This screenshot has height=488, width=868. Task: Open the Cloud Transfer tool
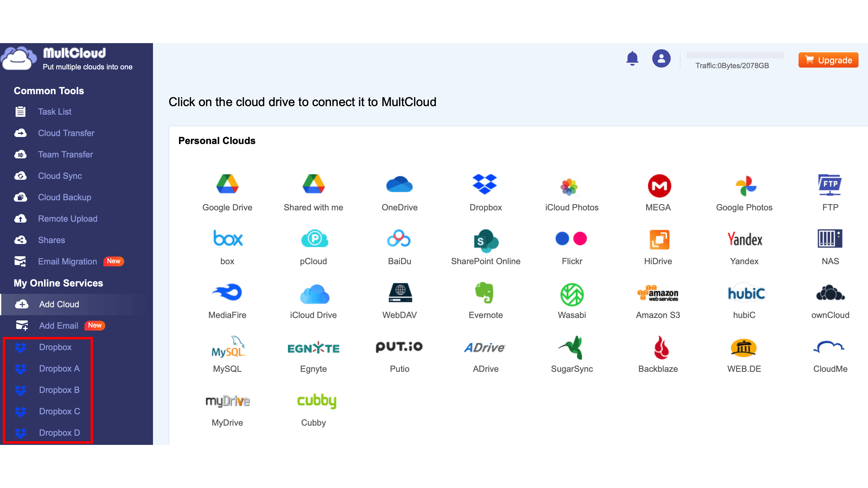pyautogui.click(x=66, y=133)
